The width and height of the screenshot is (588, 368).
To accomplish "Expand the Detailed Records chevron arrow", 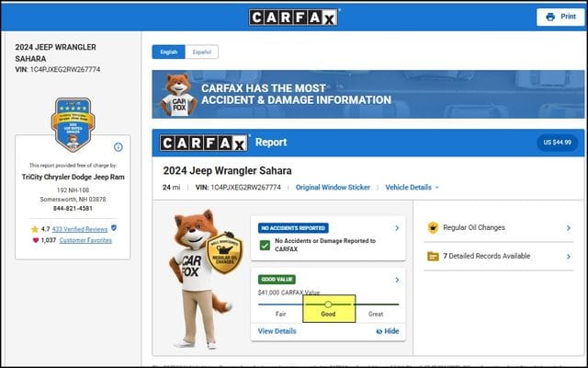I will pos(569,257).
